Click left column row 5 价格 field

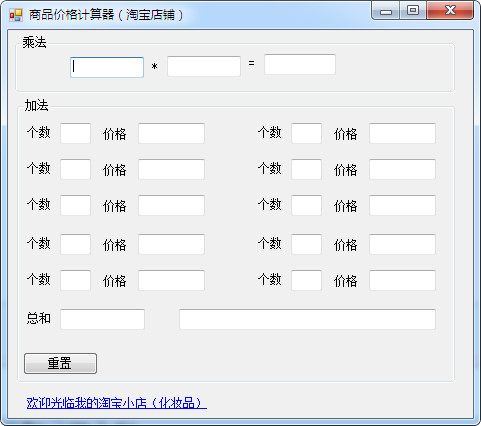point(171,280)
